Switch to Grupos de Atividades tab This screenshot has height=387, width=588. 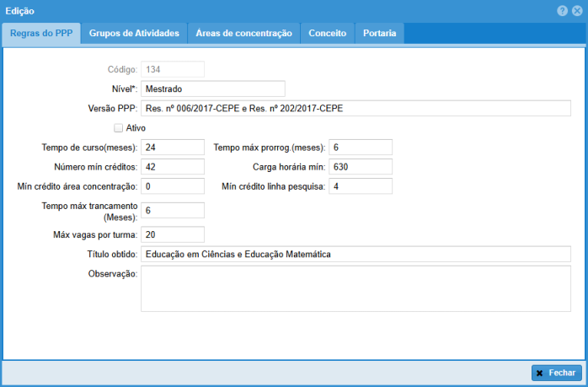click(134, 34)
